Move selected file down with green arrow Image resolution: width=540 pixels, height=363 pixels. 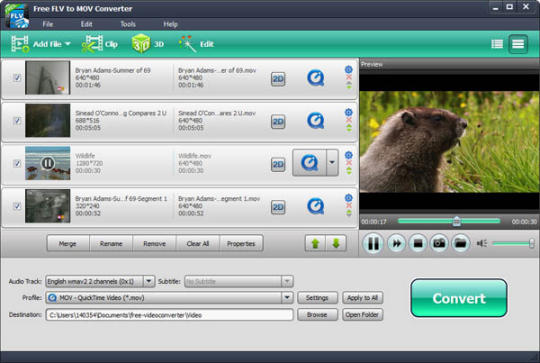coord(336,243)
